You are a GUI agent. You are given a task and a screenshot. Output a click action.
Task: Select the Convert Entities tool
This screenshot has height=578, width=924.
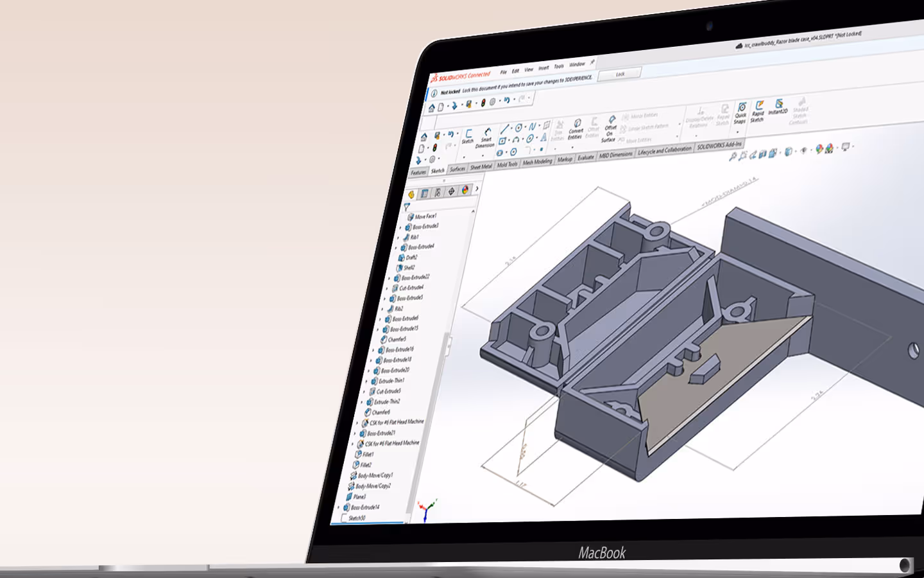[576, 129]
